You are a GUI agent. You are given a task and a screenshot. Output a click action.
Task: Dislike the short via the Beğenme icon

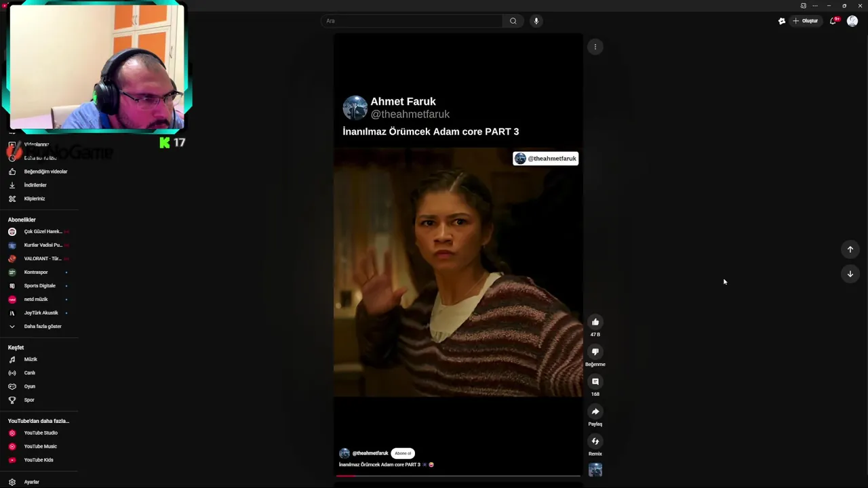click(x=595, y=352)
